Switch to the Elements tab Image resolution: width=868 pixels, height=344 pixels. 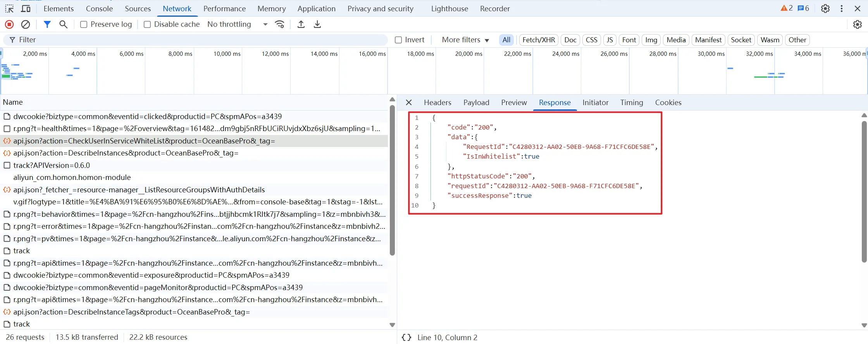[59, 9]
